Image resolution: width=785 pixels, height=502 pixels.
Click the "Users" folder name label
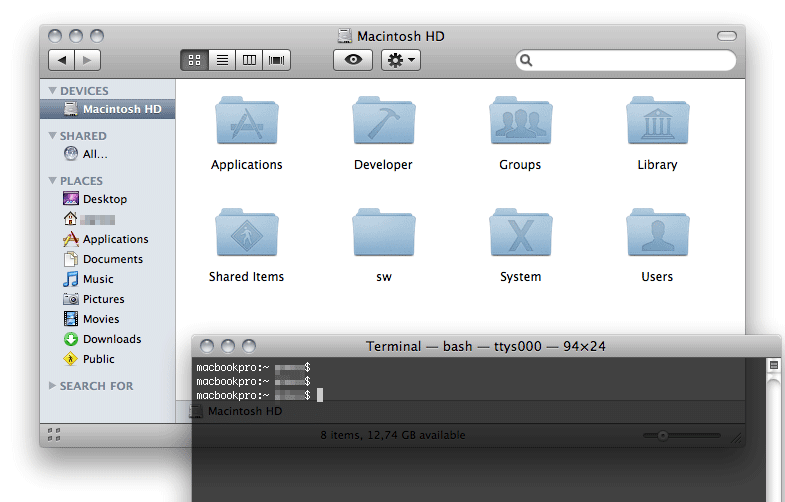coord(657,277)
